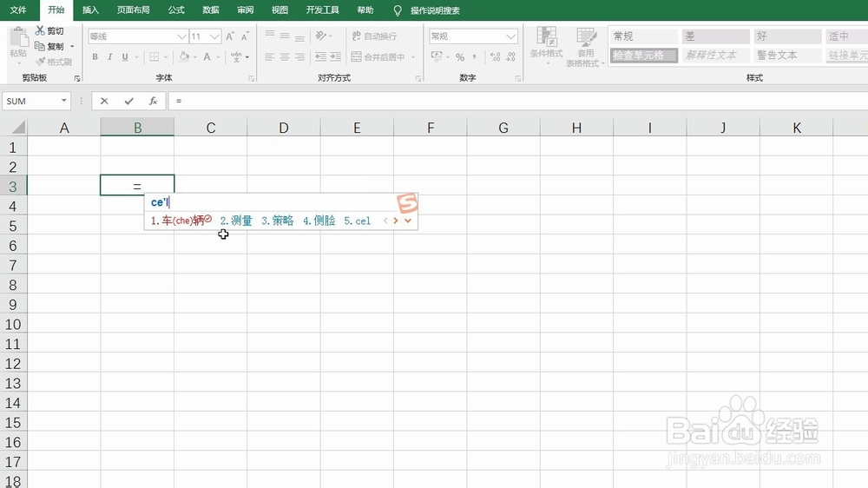Click the Increase Indent icon
Viewport: 868px width, 488px height.
tap(335, 56)
